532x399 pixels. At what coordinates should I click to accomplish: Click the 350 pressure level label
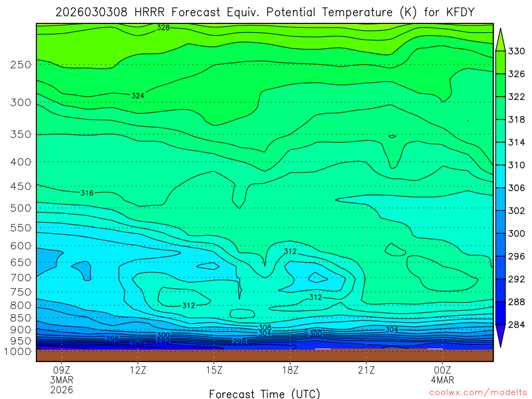(x=21, y=135)
